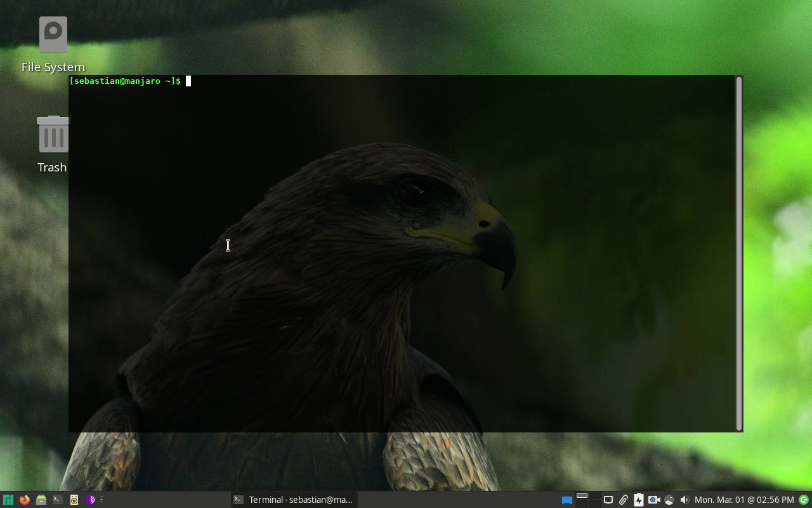This screenshot has width=812, height=508.
Task: Select the Terminal window taskbar button
Action: (293, 500)
